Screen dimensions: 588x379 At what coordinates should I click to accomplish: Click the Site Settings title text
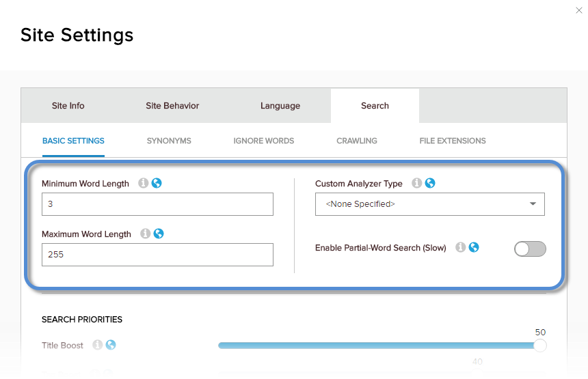[77, 36]
